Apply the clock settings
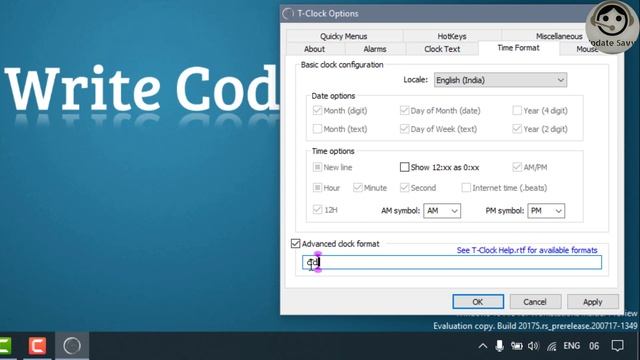Screen dimensions: 640x360 tap(593, 302)
